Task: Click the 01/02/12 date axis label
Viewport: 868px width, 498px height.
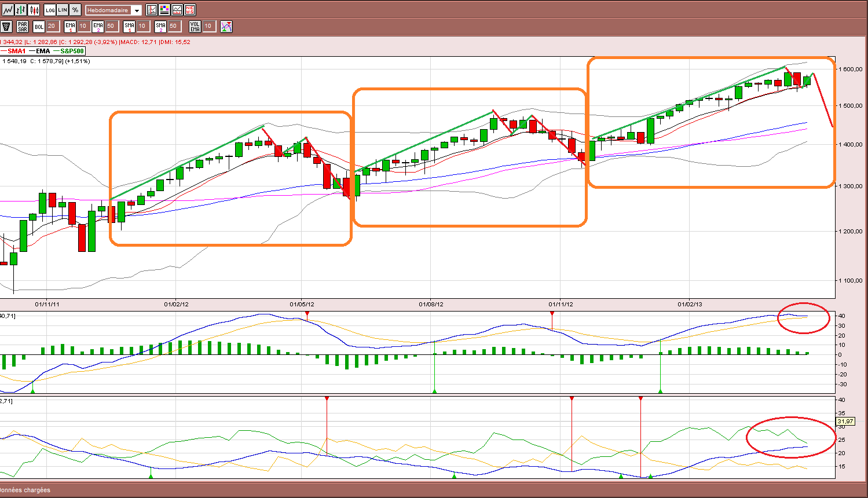Action: click(176, 304)
